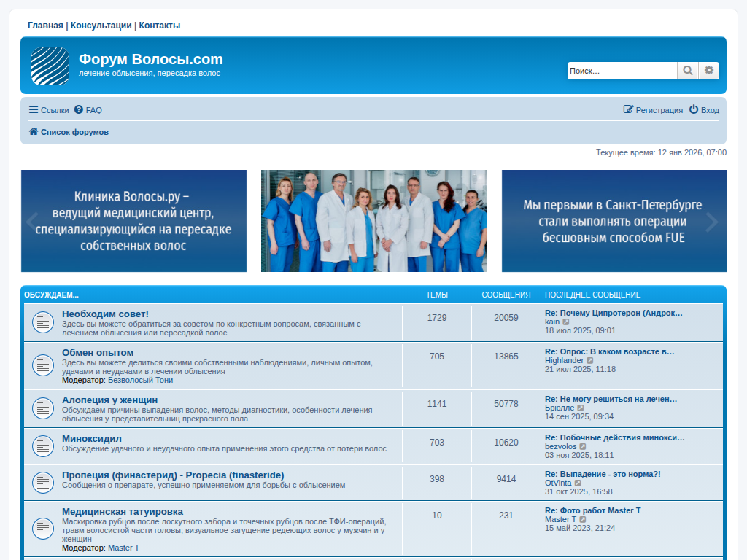Viewport: 747px width, 560px height.
Task: View latest post icon next to Highlander
Action: pyautogui.click(x=590, y=361)
